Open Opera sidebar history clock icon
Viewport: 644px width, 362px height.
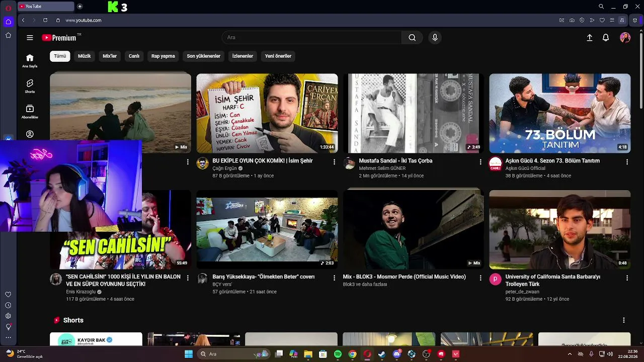pos(8,305)
